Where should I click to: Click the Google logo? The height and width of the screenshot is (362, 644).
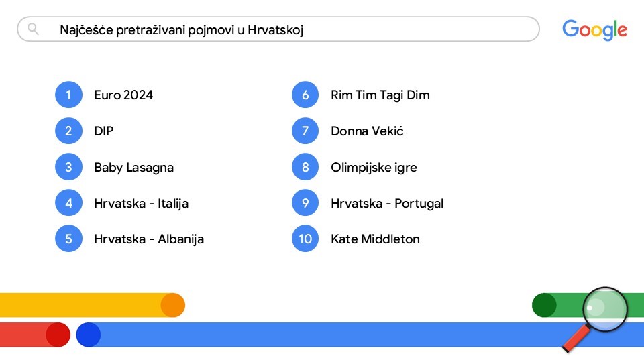[x=594, y=30]
